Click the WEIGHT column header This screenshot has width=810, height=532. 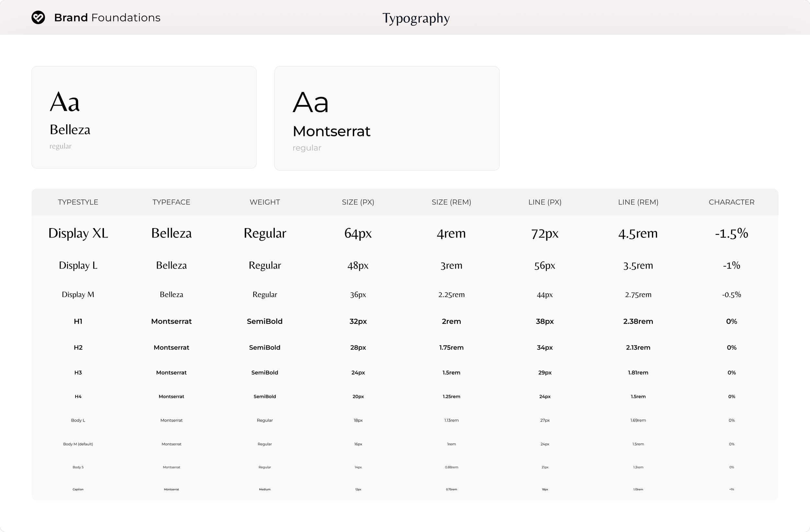(x=265, y=202)
